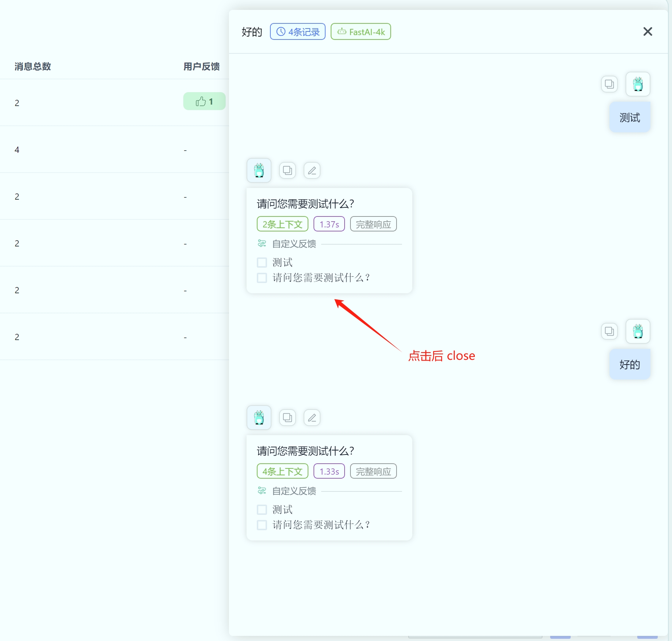Copy the first AI response
Screen dimensions: 672x641
coord(288,170)
